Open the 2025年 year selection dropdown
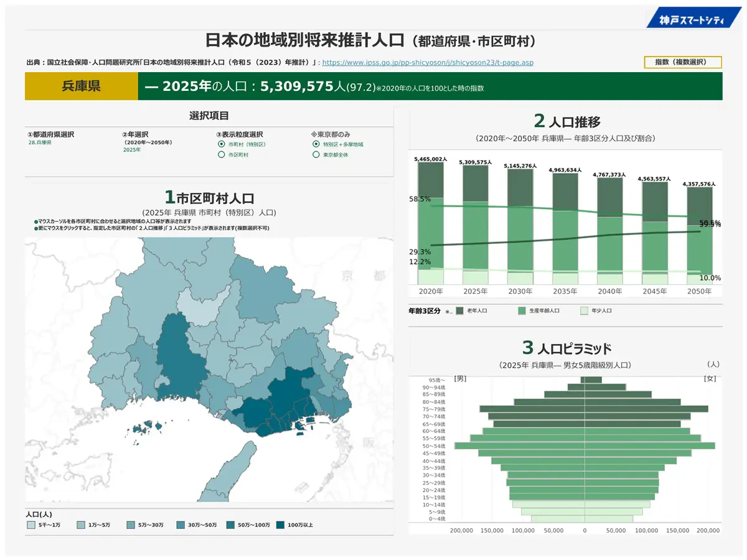747x560 pixels. [x=132, y=150]
